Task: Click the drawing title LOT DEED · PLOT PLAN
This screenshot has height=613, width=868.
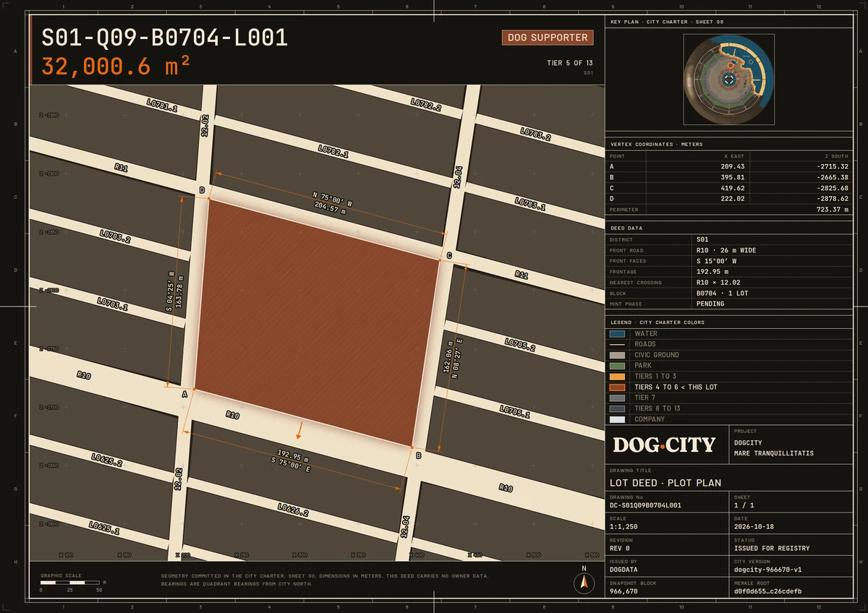Action: [x=665, y=483]
